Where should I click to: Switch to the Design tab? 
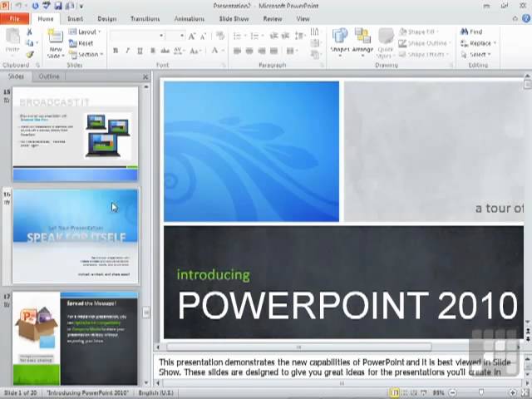[x=107, y=18]
